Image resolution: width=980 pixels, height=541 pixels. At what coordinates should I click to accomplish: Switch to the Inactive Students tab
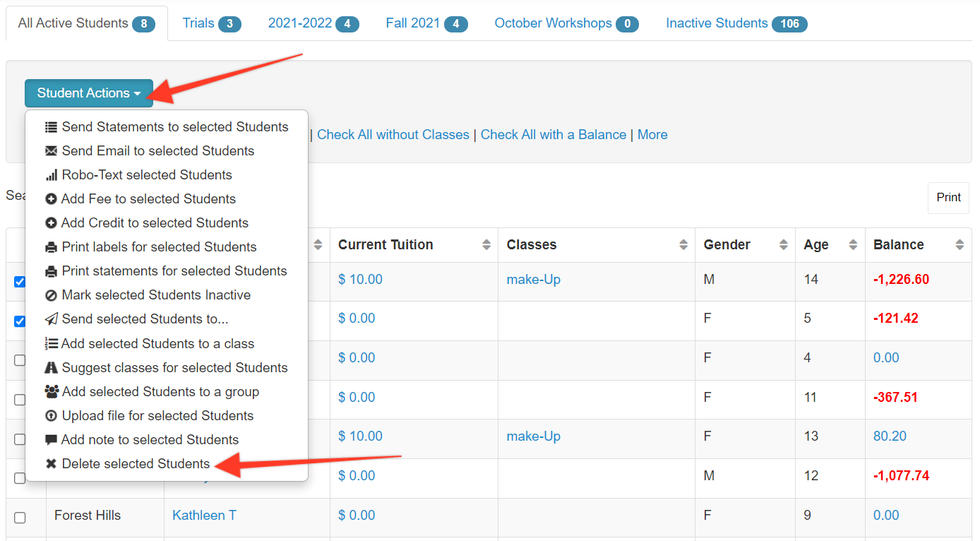(x=736, y=23)
